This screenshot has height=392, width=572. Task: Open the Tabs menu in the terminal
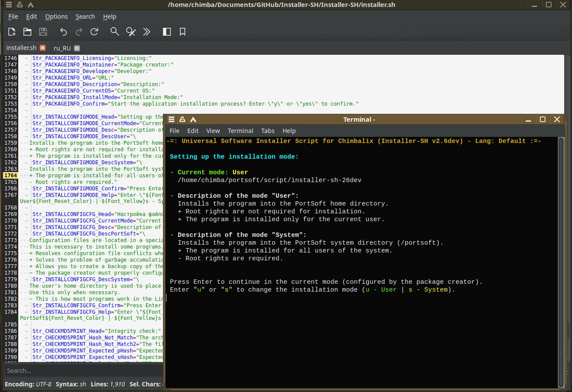coord(268,131)
